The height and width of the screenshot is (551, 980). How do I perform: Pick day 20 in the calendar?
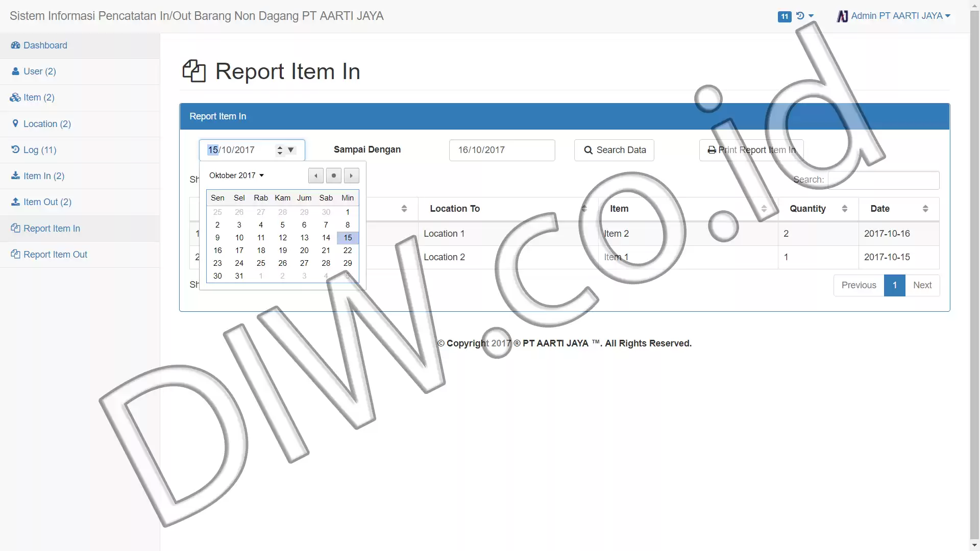[304, 251]
